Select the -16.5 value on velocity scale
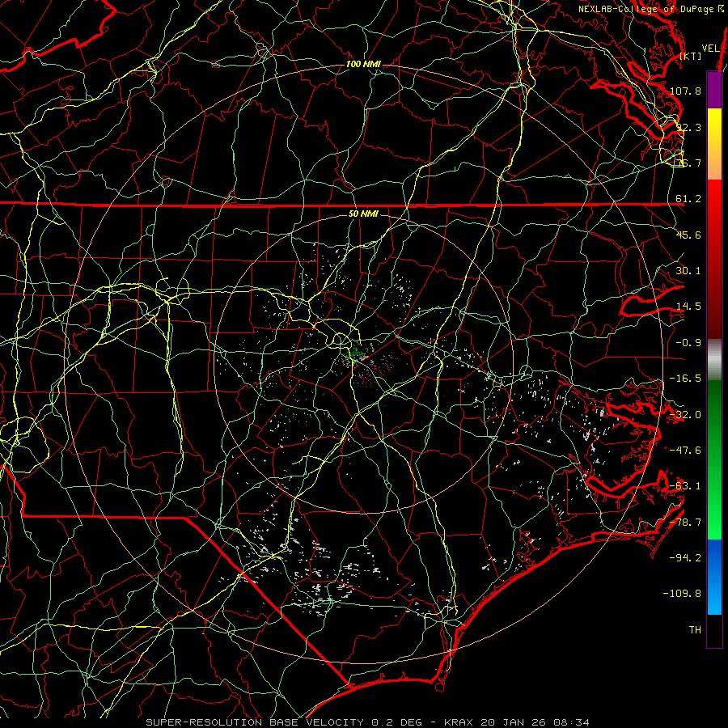The height and width of the screenshot is (728, 728). click(686, 379)
